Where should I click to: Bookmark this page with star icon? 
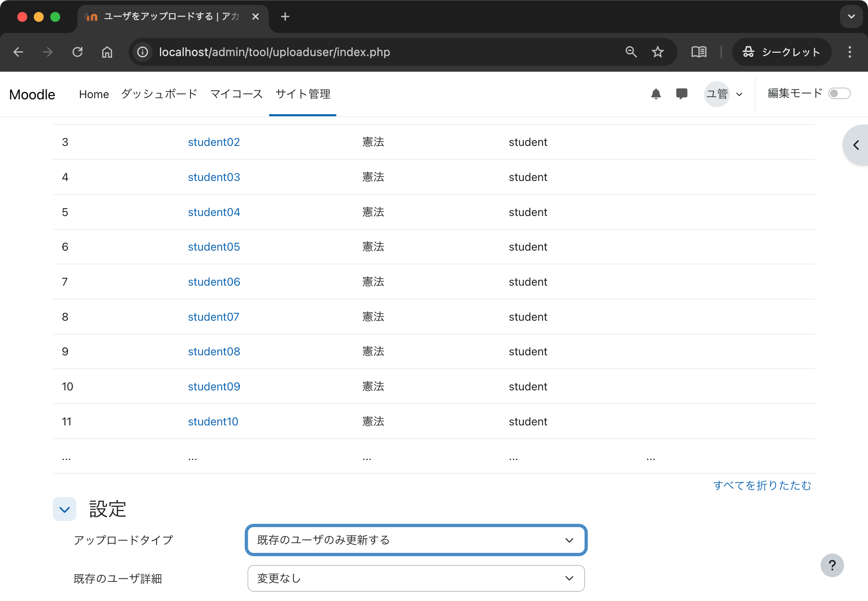[657, 52]
